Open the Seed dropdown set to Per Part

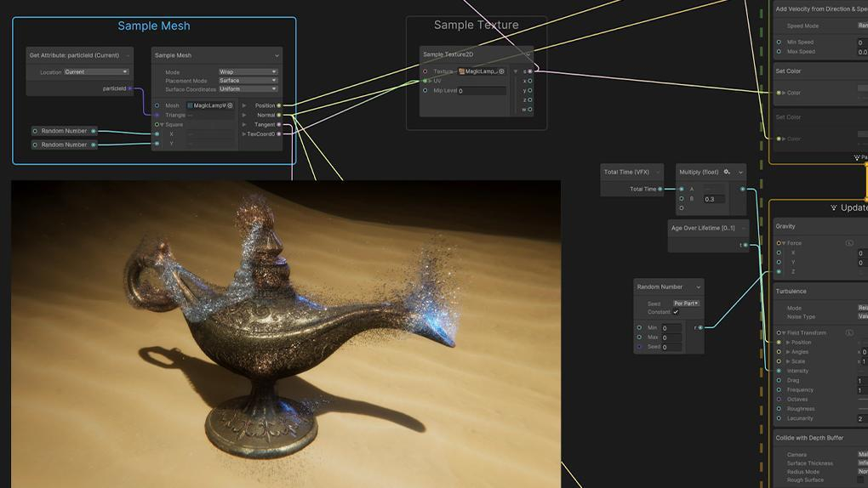[x=687, y=304]
